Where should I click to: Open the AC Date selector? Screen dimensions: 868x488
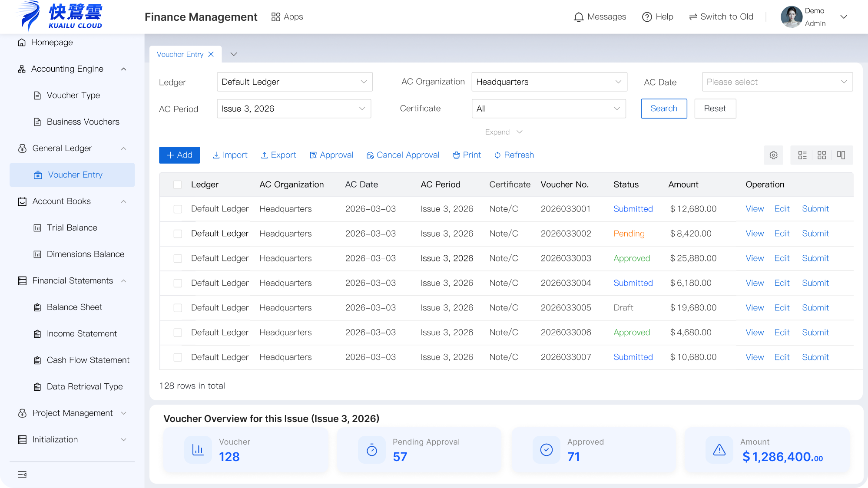click(777, 82)
